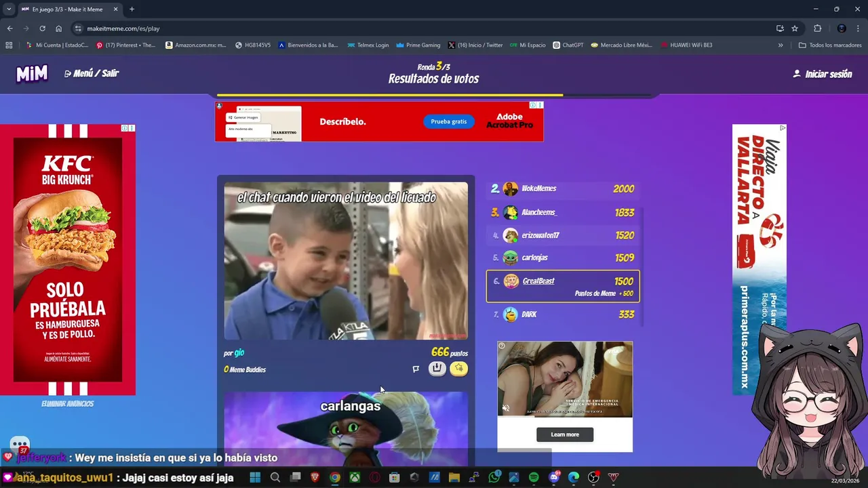
Task: Open the crying kid meme image
Action: (x=346, y=261)
